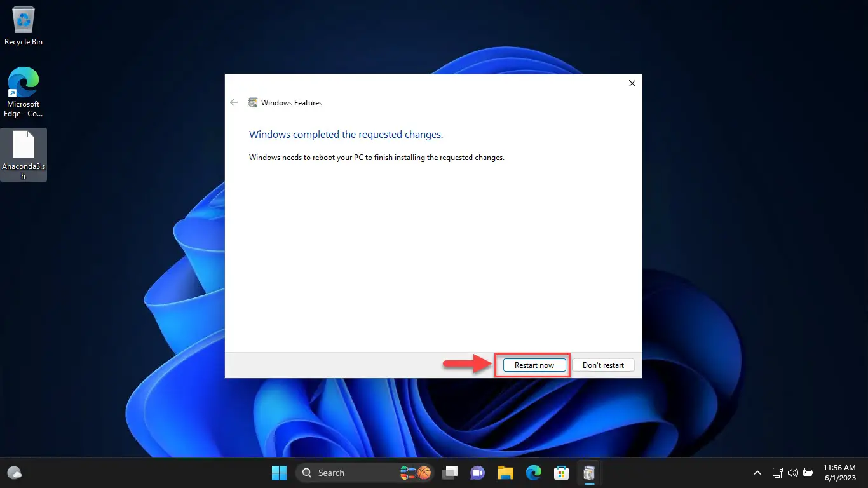Open Microsoft Edge from the taskbar
Image resolution: width=868 pixels, height=488 pixels.
pyautogui.click(x=533, y=473)
